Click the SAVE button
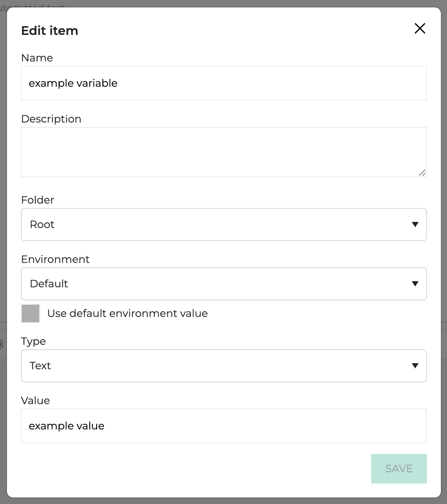 (x=399, y=469)
